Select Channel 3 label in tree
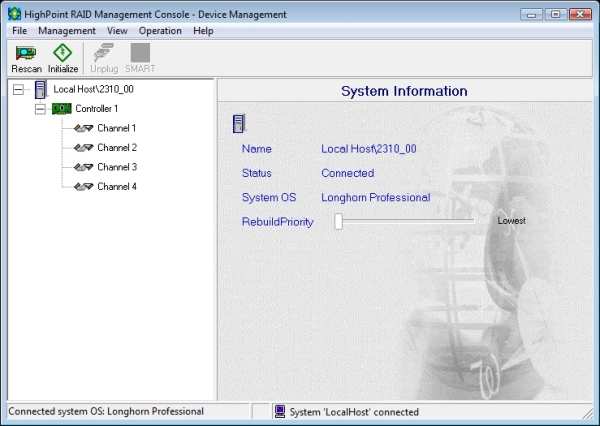Image resolution: width=600 pixels, height=426 pixels. [x=117, y=167]
